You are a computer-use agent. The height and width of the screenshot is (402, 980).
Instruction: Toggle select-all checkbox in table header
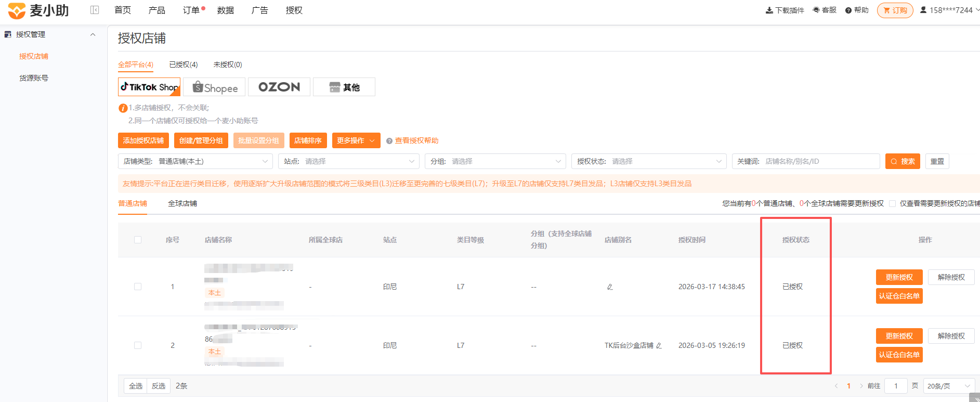pyautogui.click(x=138, y=240)
